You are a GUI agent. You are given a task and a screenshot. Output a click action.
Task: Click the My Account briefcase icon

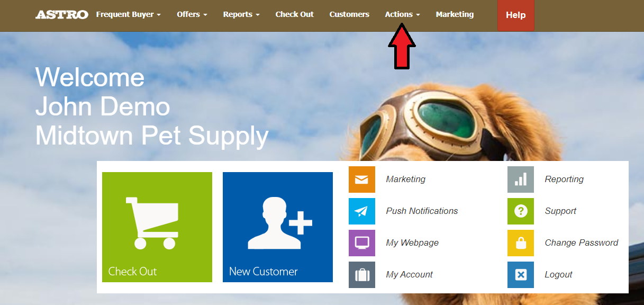pyautogui.click(x=362, y=275)
